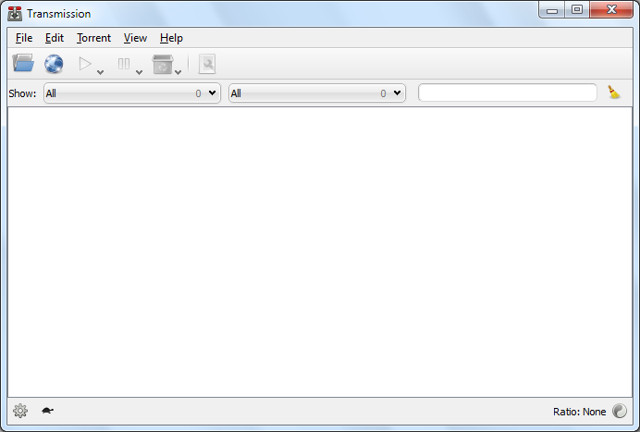Open the Torrent menu
The image size is (640, 432).
(94, 38)
